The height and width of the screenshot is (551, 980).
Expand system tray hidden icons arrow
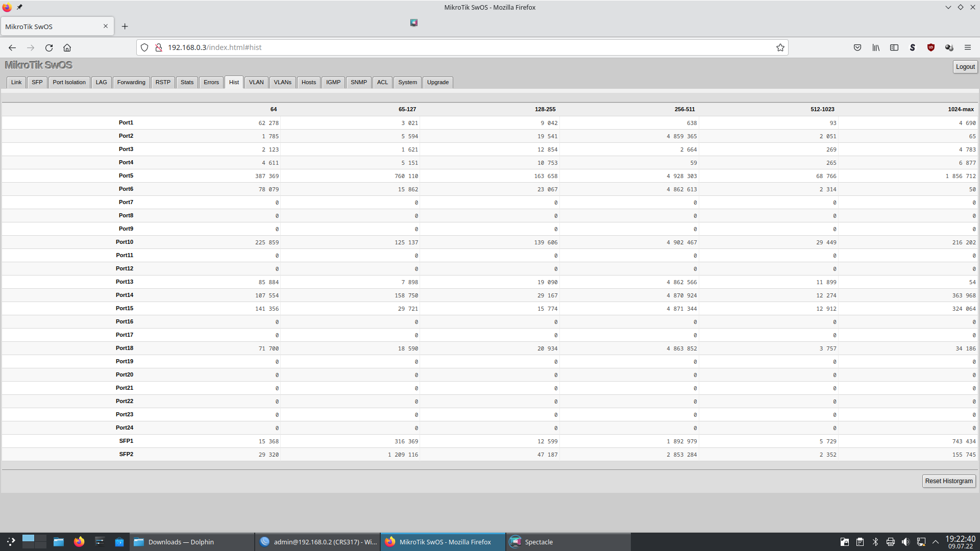point(935,542)
